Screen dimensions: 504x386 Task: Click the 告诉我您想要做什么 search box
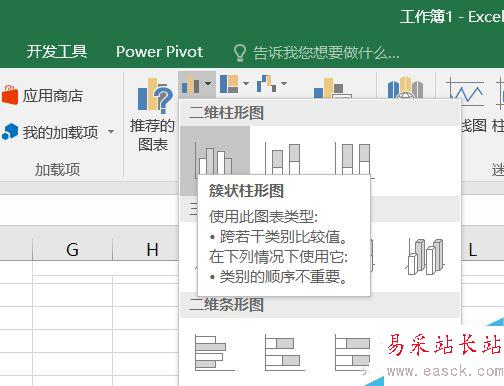pyautogui.click(x=326, y=53)
